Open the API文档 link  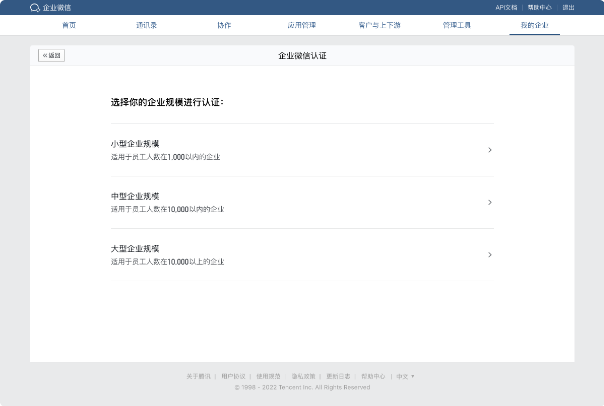click(506, 7)
